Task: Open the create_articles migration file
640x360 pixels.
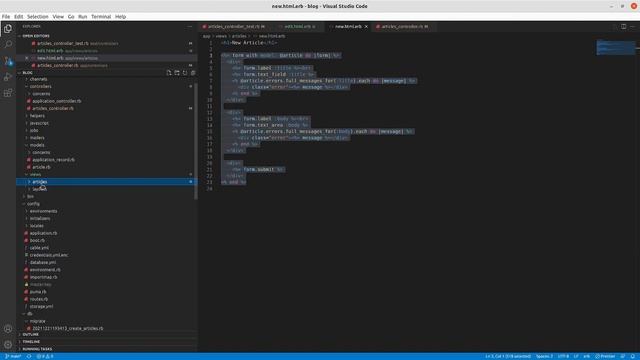Action: click(x=68, y=328)
